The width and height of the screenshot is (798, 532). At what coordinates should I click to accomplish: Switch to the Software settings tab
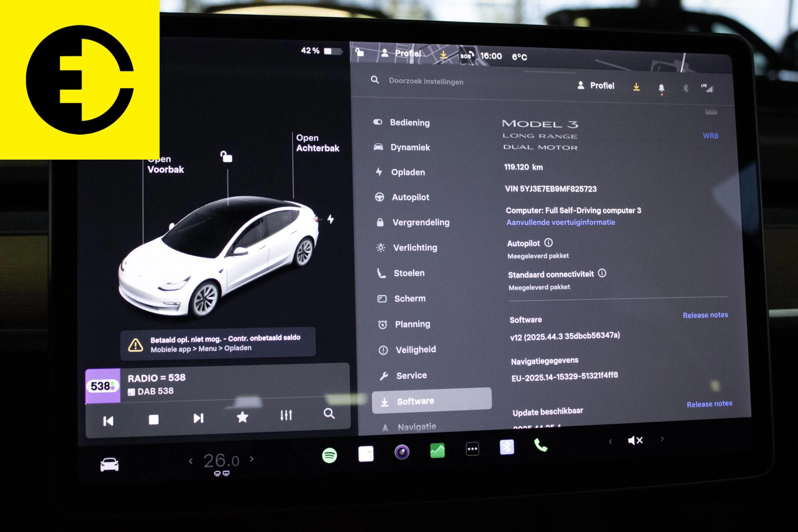click(416, 401)
